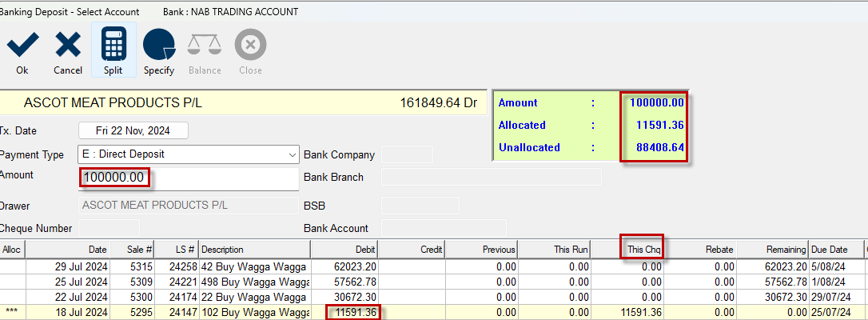This screenshot has height=320, width=868.
Task: Click the LS # column header
Action: point(177,250)
